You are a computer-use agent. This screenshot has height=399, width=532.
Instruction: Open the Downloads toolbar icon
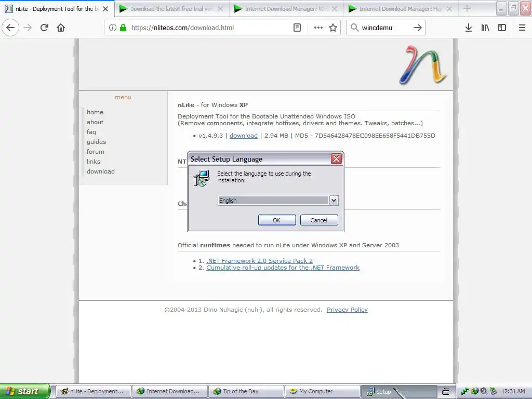point(468,28)
